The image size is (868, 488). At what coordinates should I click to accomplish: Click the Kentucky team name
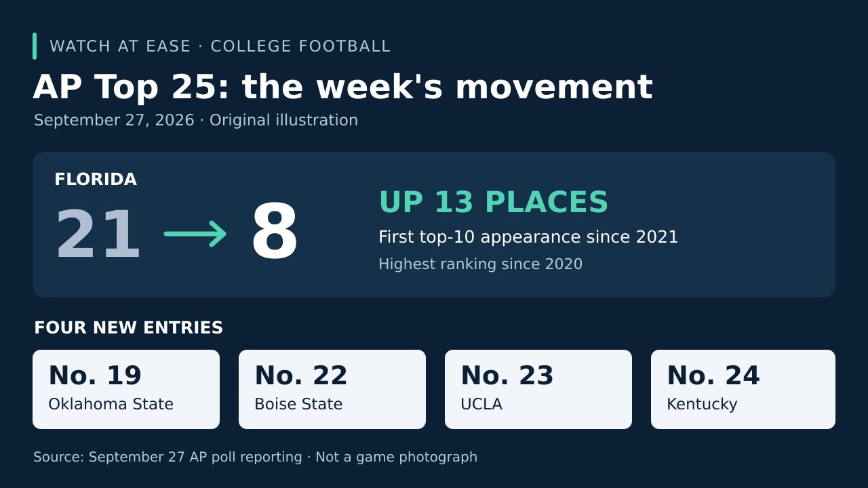(x=702, y=405)
